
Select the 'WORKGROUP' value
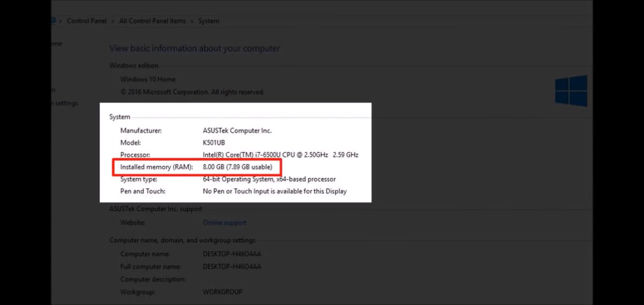(223, 292)
